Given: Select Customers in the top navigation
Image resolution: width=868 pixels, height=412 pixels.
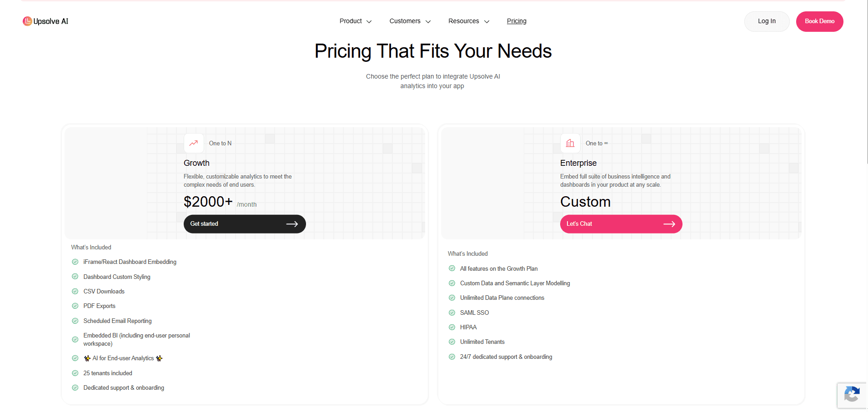Looking at the screenshot, I should [x=404, y=21].
